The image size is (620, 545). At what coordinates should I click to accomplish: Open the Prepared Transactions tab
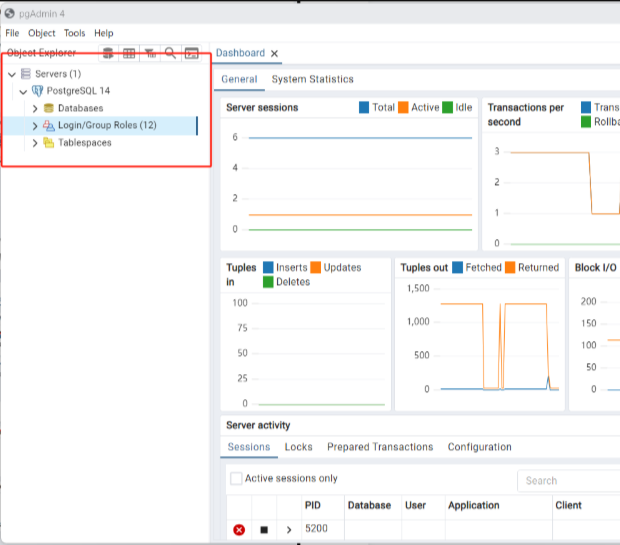coord(380,447)
